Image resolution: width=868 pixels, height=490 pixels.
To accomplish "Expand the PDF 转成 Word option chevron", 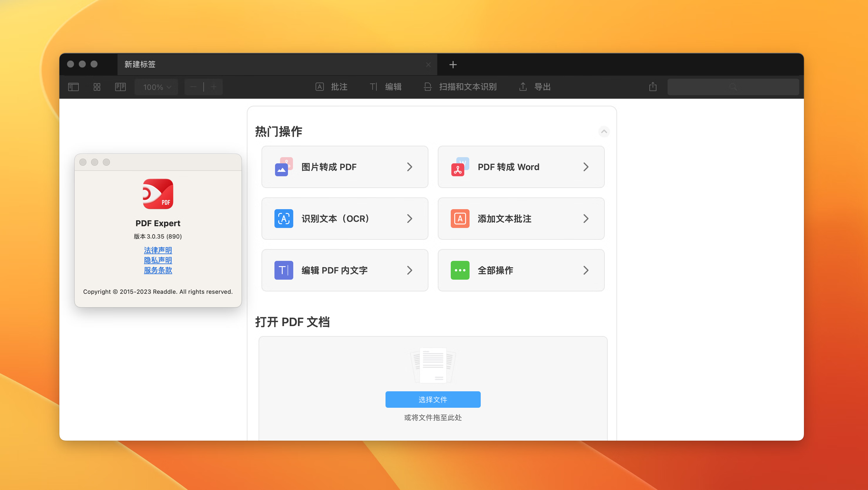I will point(586,167).
